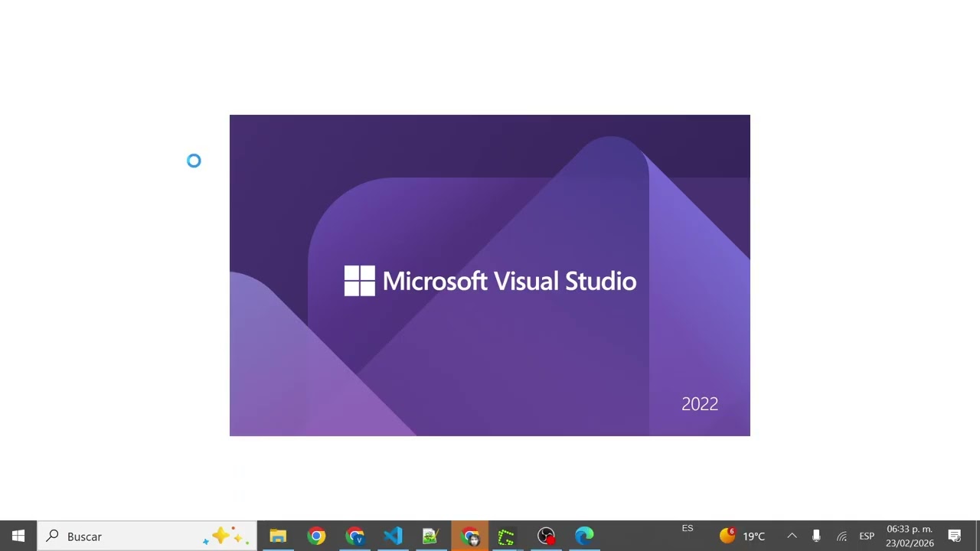Viewport: 980px width, 551px height.
Task: Open Microsoft Edge from the taskbar
Action: (584, 536)
